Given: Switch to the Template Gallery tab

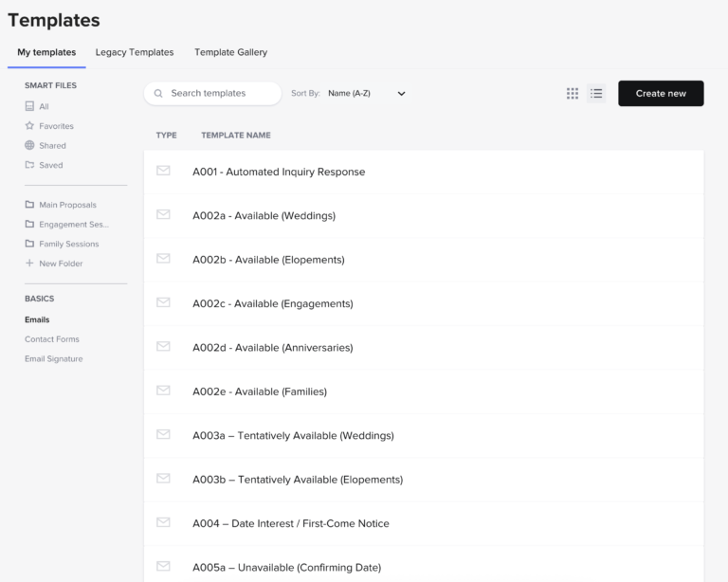Looking at the screenshot, I should click(230, 52).
